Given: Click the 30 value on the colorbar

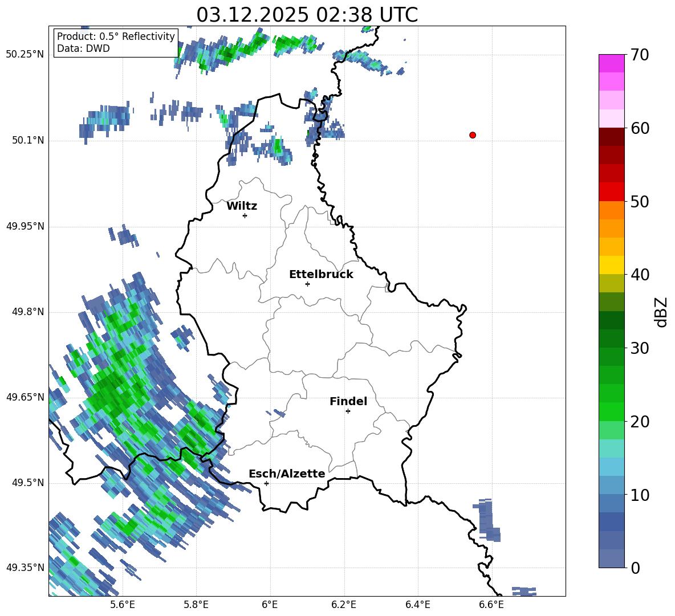Looking at the screenshot, I should [639, 348].
